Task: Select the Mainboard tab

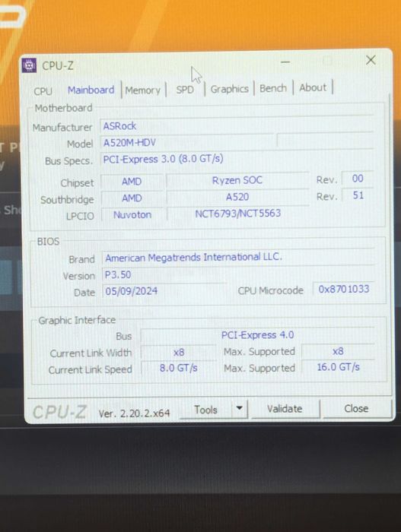Action: [91, 90]
